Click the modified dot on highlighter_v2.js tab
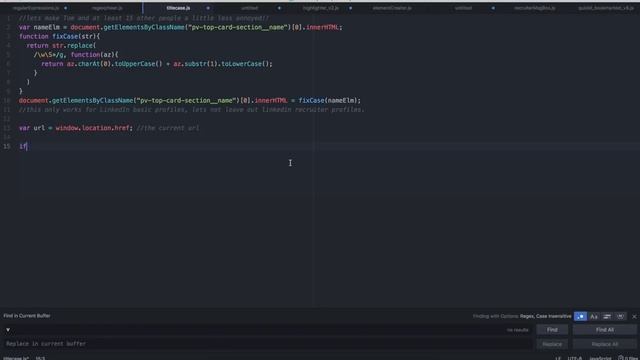 pyautogui.click(x=350, y=8)
